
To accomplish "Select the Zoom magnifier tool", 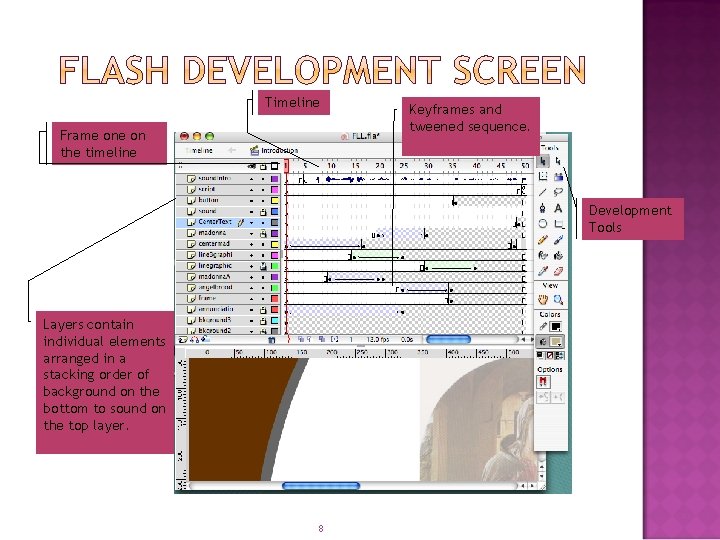I will (558, 300).
